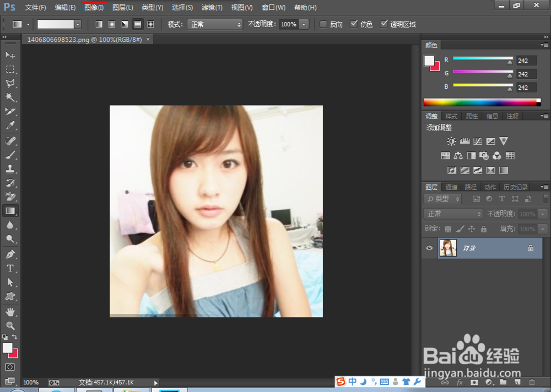Image resolution: width=551 pixels, height=392 pixels.
Task: Select the History Brush tool
Action: coord(10,183)
